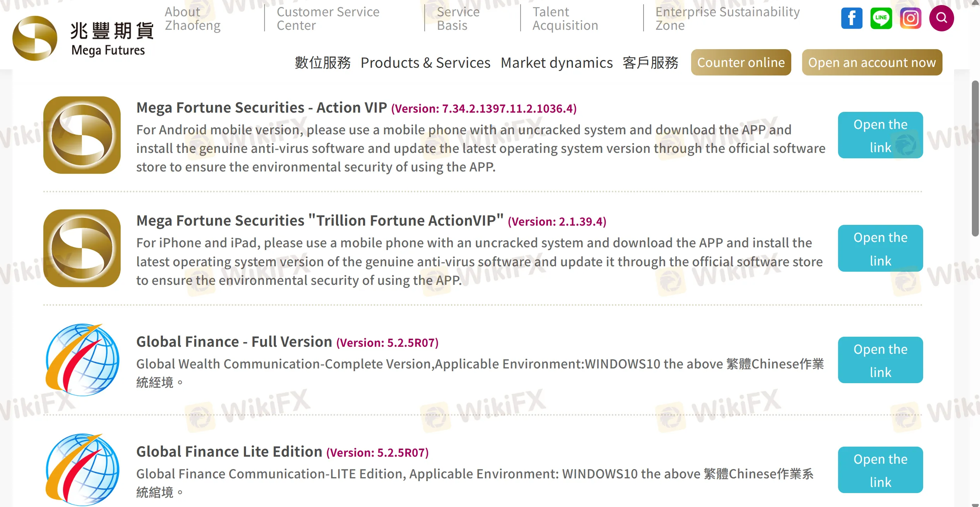
Task: Click the Global Finance Lite Edition globe icon
Action: click(82, 469)
